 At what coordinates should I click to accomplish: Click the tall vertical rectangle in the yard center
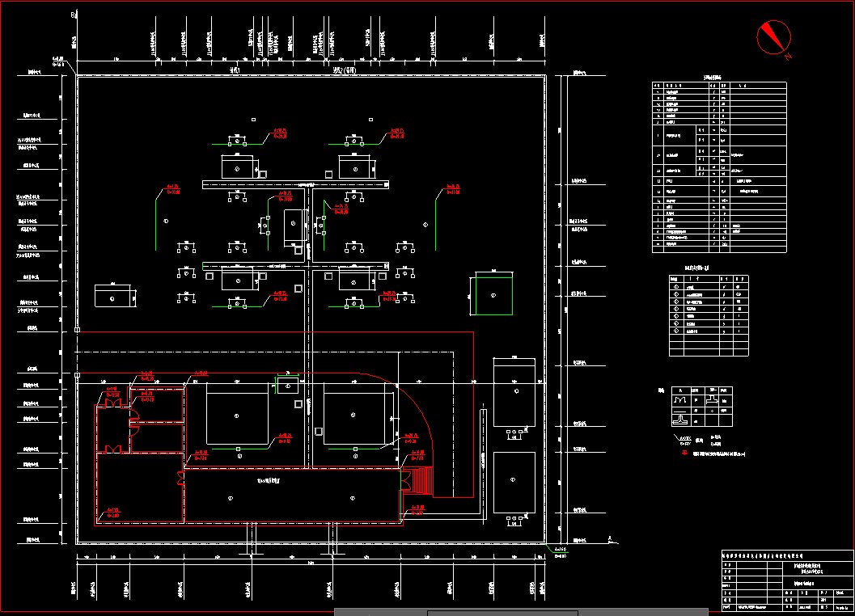[x=294, y=228]
